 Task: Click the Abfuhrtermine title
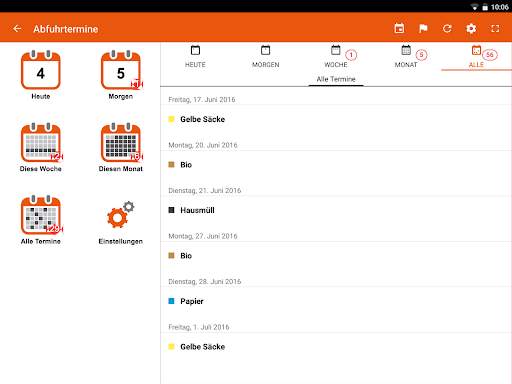tap(66, 29)
